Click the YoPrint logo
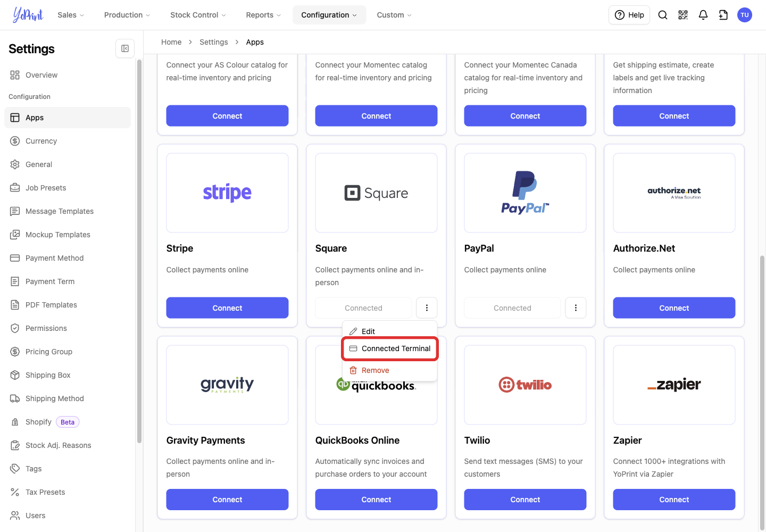The width and height of the screenshot is (766, 532). (x=28, y=15)
